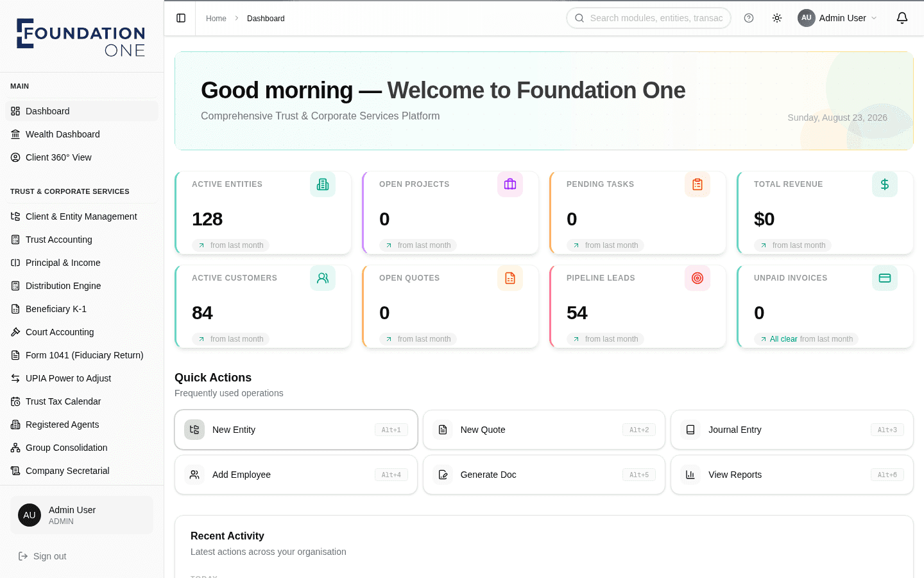The width and height of the screenshot is (924, 578).
Task: Click the Generate Doc pen icon
Action: 443,475
